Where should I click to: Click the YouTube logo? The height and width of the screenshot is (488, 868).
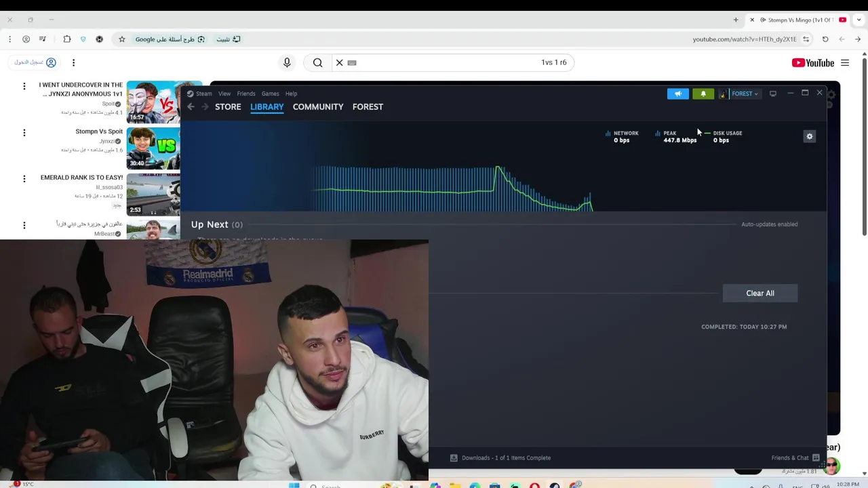point(812,63)
